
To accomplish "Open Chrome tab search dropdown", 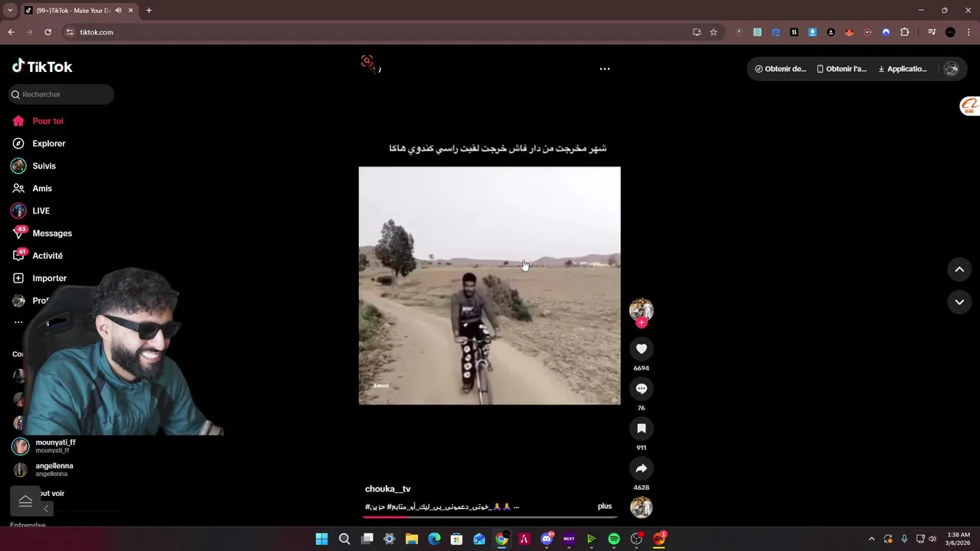I will point(10,11).
